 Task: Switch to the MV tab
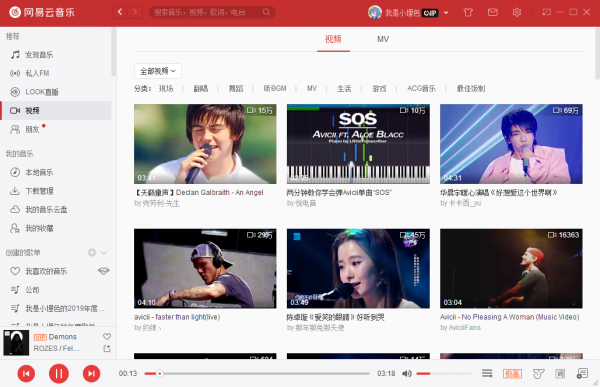coord(383,39)
